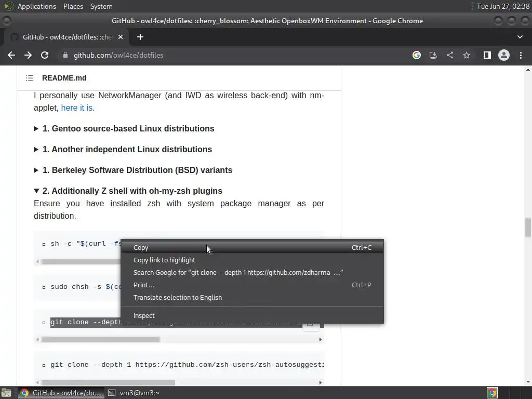Bookmark this tab with the star
This screenshot has width=532, height=399.
coord(467,55)
